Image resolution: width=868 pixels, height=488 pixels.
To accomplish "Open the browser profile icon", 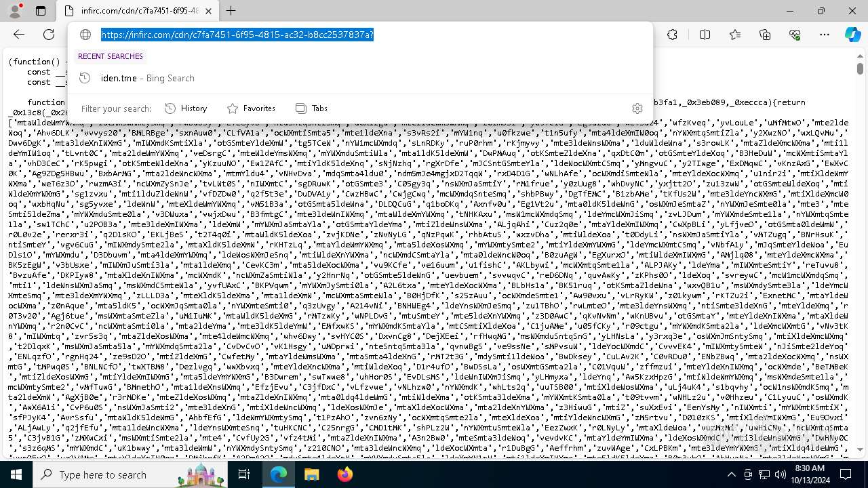I will coord(15,11).
